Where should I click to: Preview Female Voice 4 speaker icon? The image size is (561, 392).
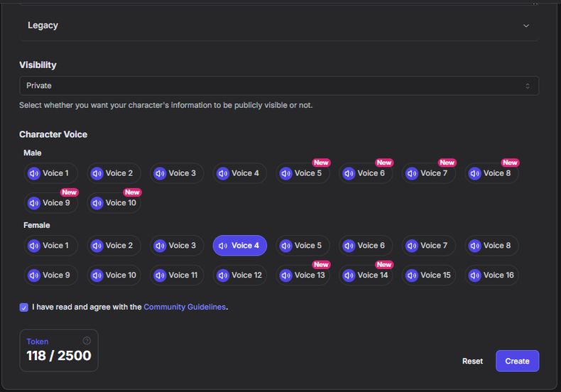pos(223,246)
